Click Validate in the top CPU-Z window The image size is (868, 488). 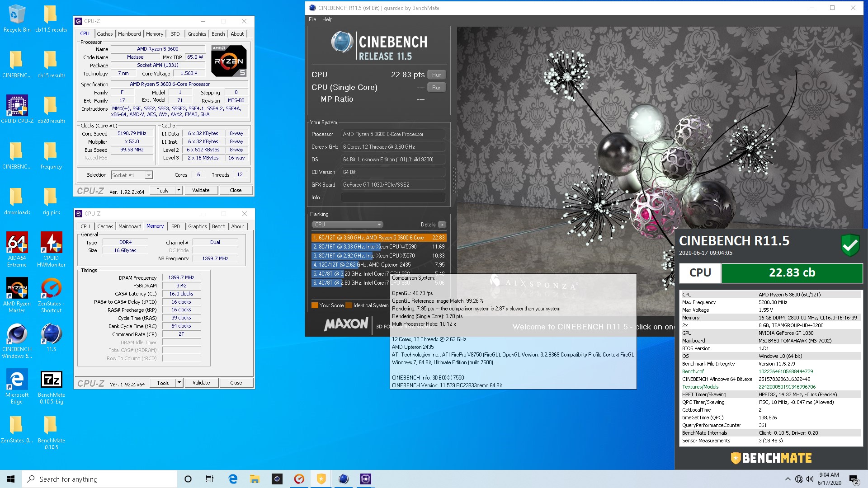201,190
